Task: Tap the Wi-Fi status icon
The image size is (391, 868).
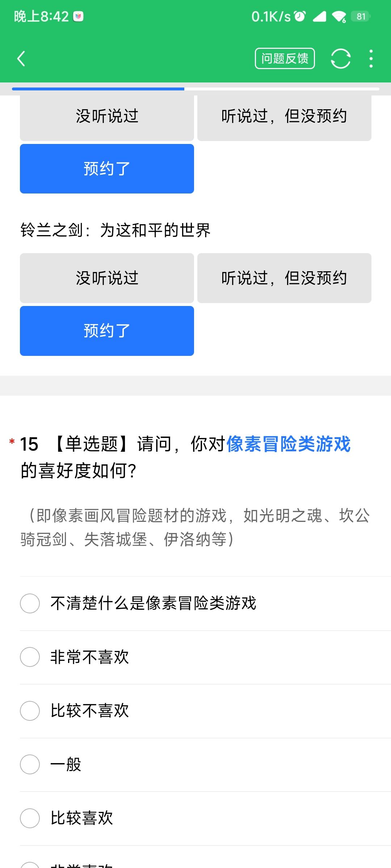Action: (339, 17)
